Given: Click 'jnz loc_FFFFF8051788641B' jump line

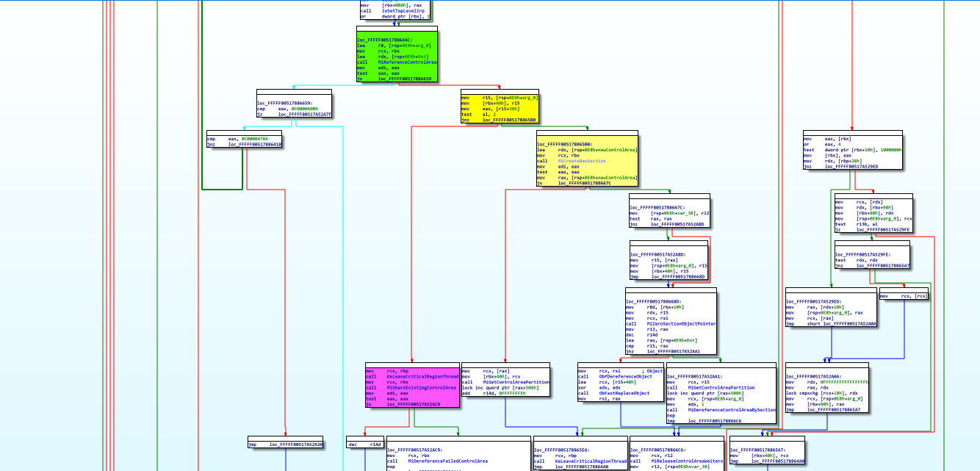Looking at the screenshot, I should point(244,145).
